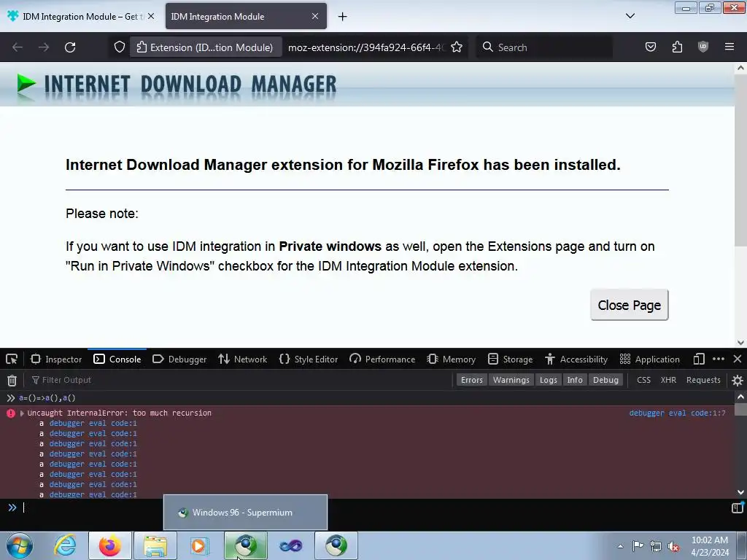The image size is (747, 560).
Task: Go forward to next page
Action: [44, 47]
